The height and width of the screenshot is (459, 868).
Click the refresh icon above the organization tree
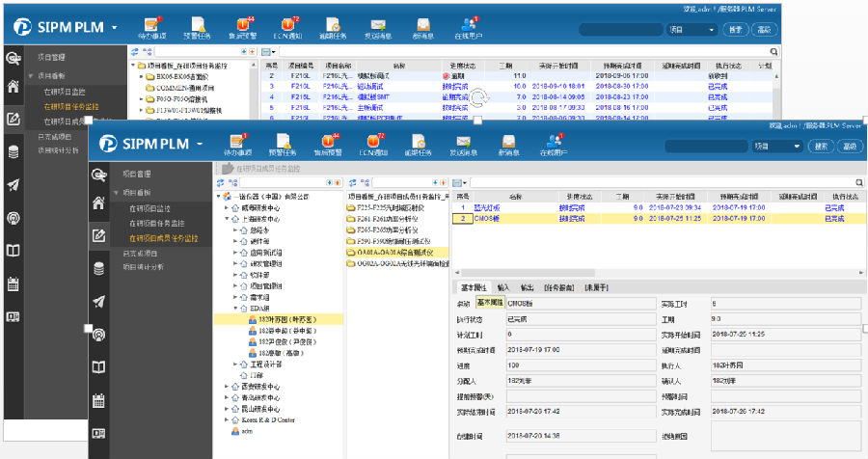click(218, 181)
